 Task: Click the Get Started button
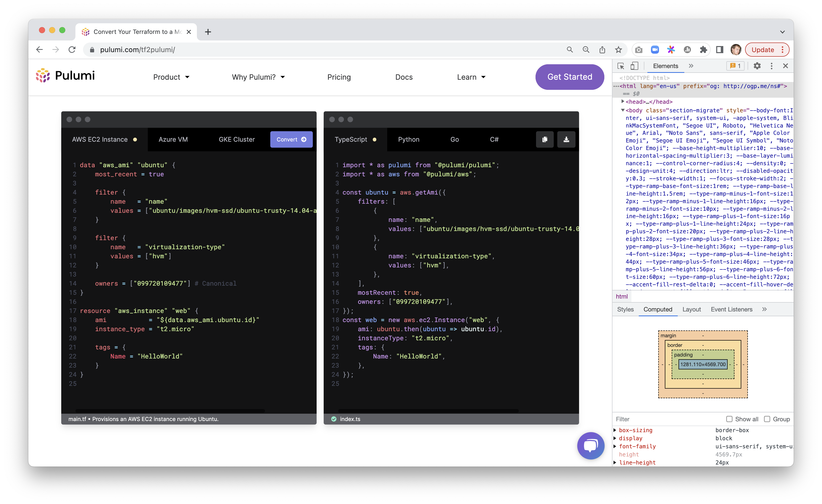click(x=569, y=77)
